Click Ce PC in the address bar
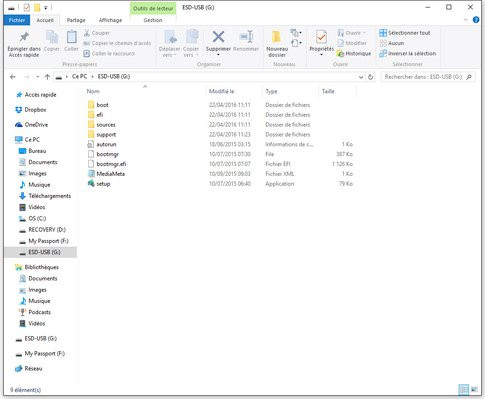This screenshot has width=485, height=399. pyautogui.click(x=79, y=77)
